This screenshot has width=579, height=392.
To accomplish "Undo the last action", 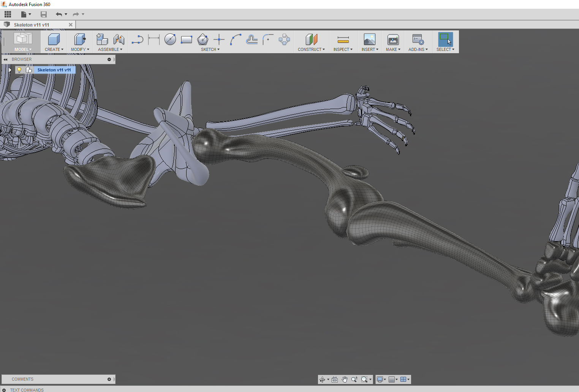I will (59, 14).
